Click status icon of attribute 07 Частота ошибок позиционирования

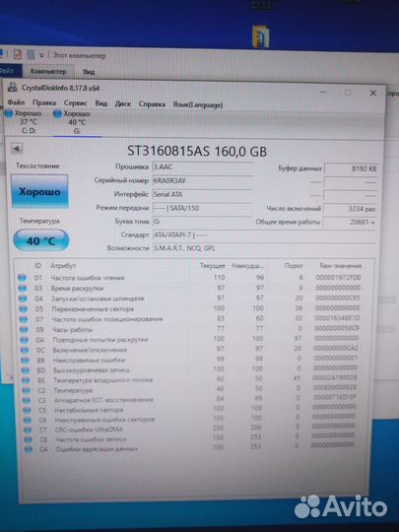coord(24,319)
